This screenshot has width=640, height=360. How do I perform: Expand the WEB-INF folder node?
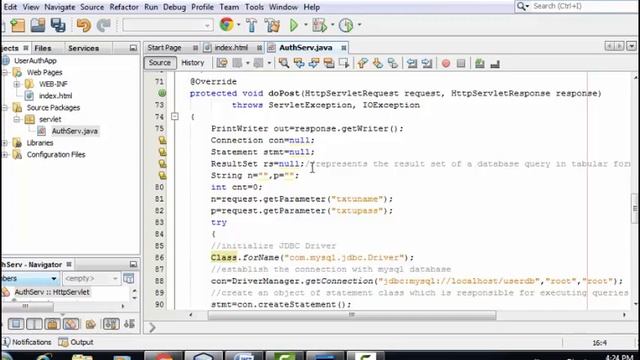[17, 84]
